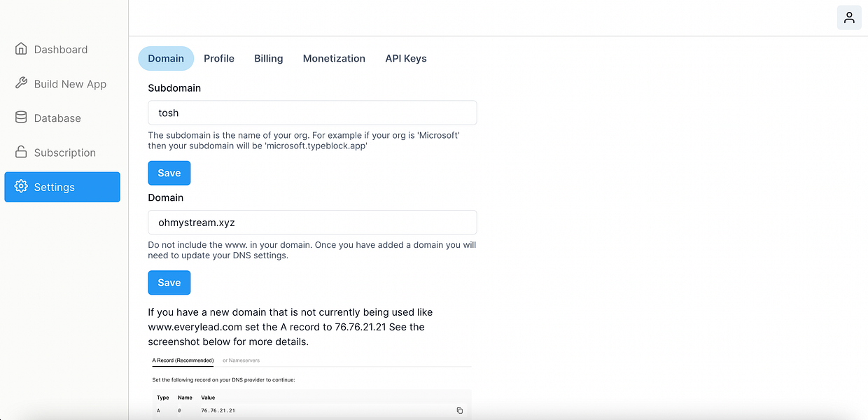
Task: Click the Database cylinder icon
Action: [21, 118]
